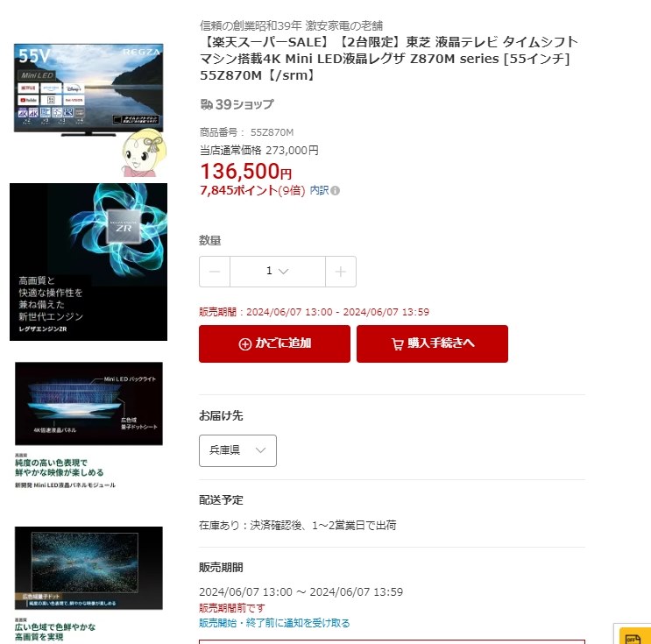The image size is (651, 644).
Task: Decrease quantity with the minus button
Action: coord(215,272)
